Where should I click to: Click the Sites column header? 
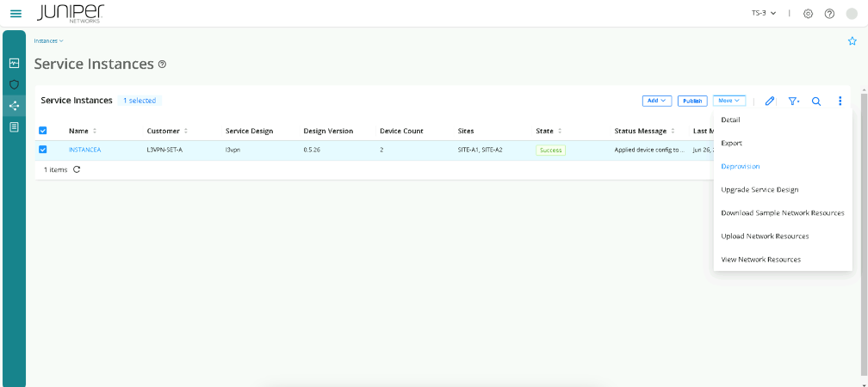(466, 131)
